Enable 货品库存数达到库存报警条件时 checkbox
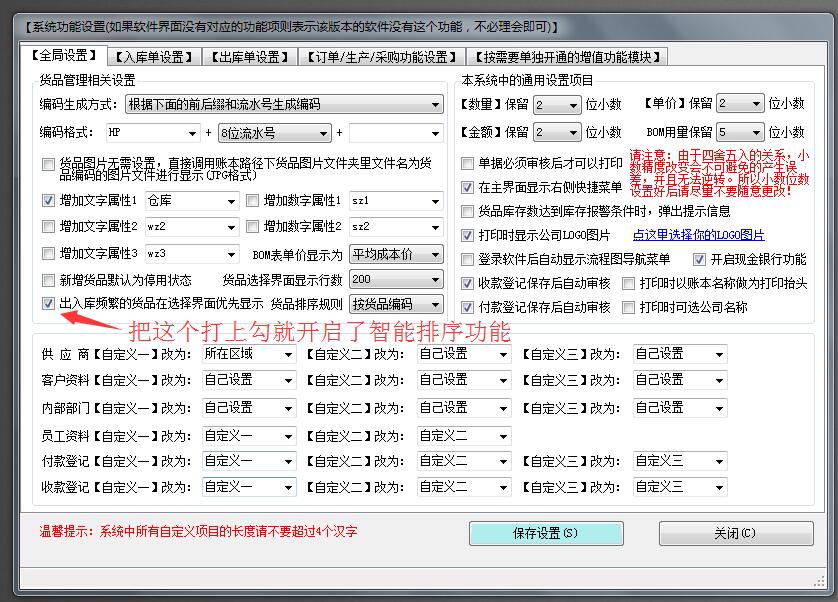The width and height of the screenshot is (838, 602). 467,211
